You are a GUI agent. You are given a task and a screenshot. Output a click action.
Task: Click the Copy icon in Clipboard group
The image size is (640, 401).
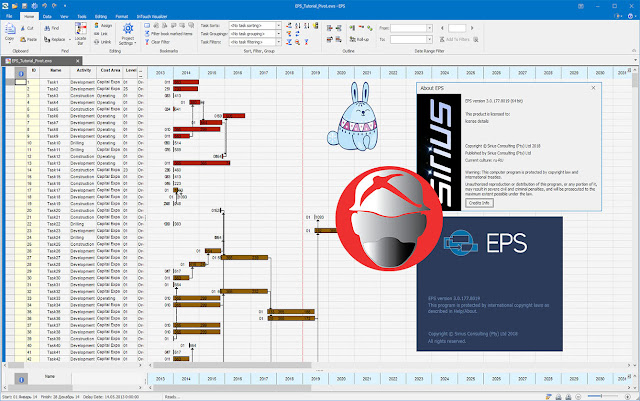point(9,29)
